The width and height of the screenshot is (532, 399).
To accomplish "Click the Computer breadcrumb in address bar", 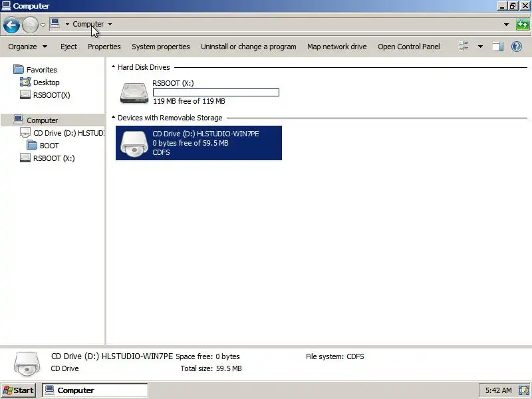I will [x=88, y=24].
